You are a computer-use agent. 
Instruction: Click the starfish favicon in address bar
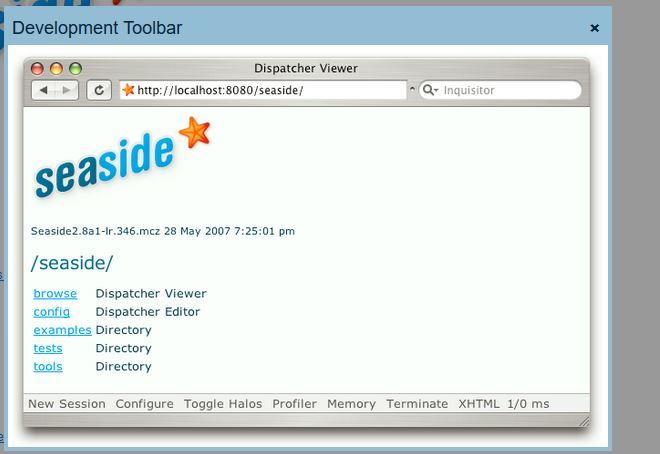[x=128, y=90]
